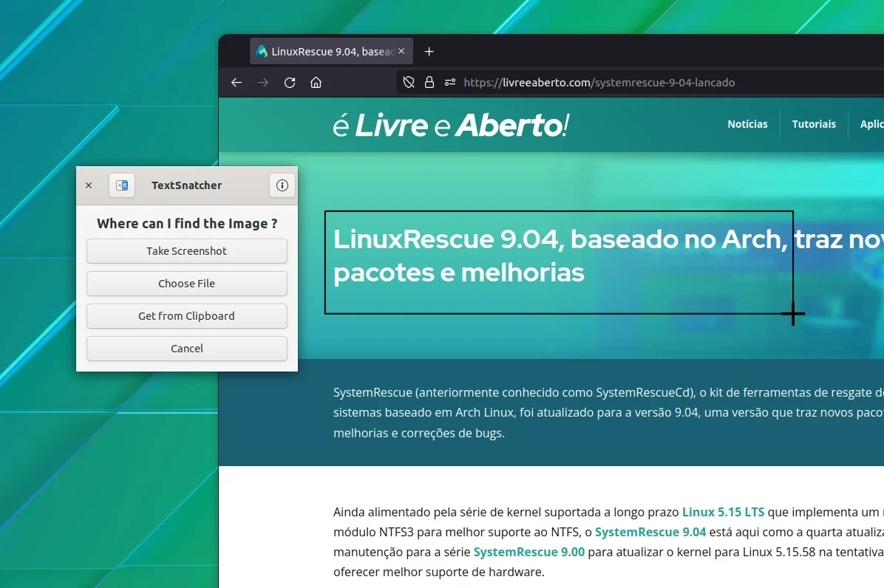Select the LinuxRescue 9.04 browser tab
Viewport: 884px width, 588px height.
click(331, 51)
